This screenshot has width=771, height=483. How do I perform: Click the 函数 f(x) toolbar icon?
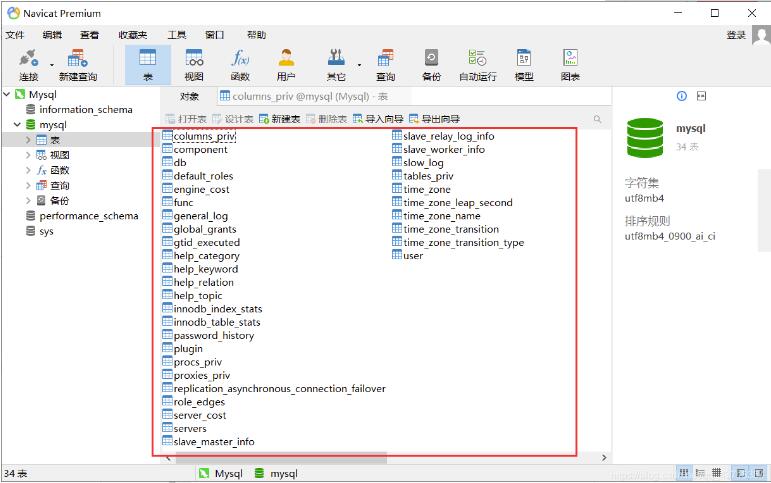click(x=240, y=64)
